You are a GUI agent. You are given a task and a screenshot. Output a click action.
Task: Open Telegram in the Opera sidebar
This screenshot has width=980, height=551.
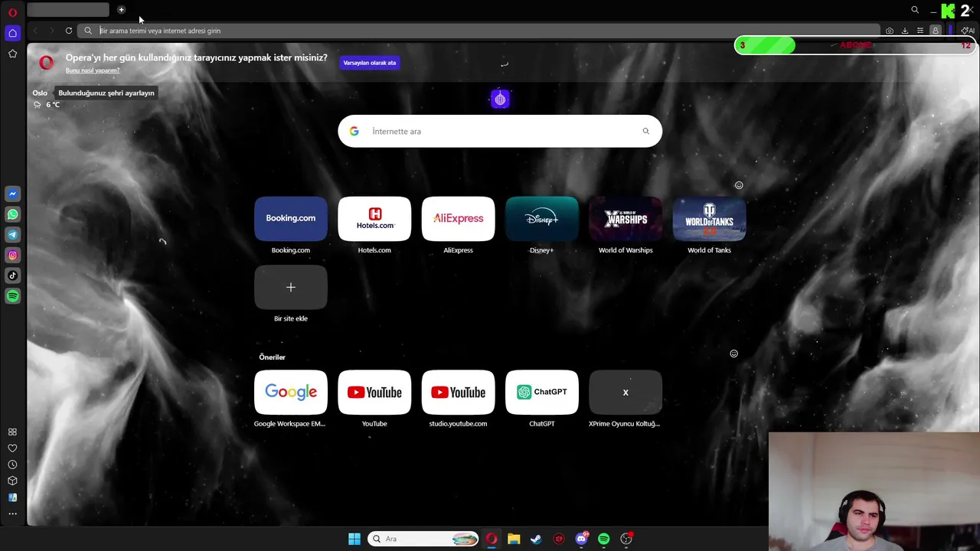[12, 235]
